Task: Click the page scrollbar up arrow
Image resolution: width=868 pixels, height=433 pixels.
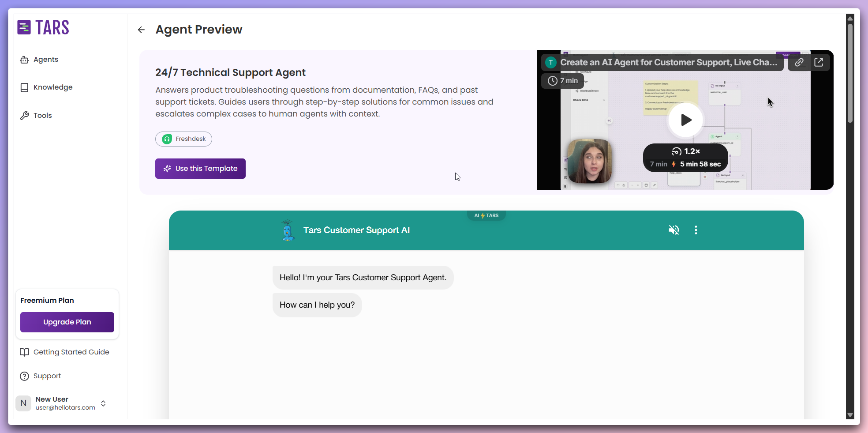Action: 850,18
